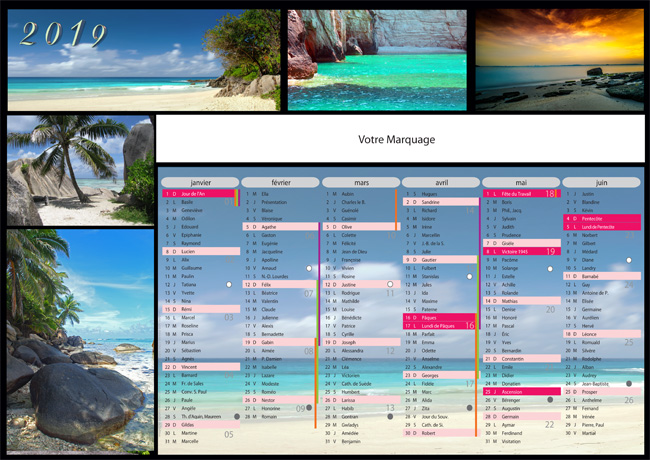Click the juin month header
The width and height of the screenshot is (650, 460).
tap(601, 183)
